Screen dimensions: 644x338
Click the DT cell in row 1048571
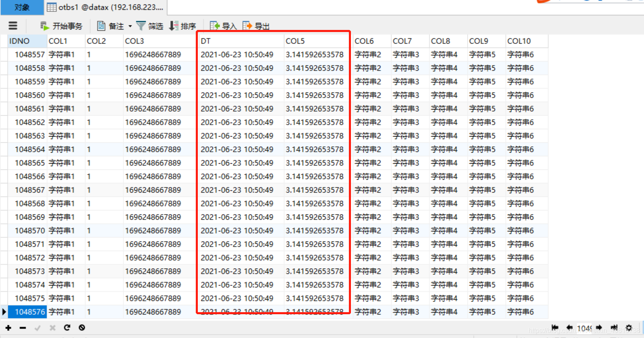[x=241, y=244]
